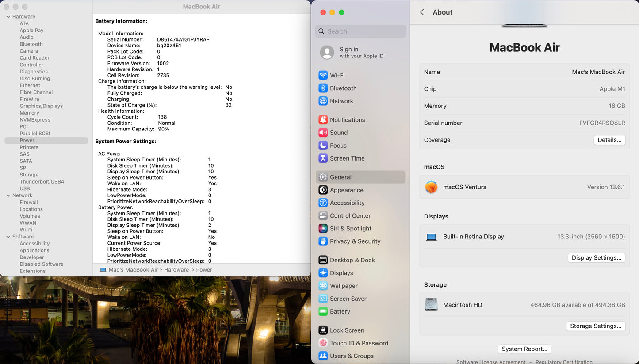Open Screen Time hourglass icon

[323, 158]
